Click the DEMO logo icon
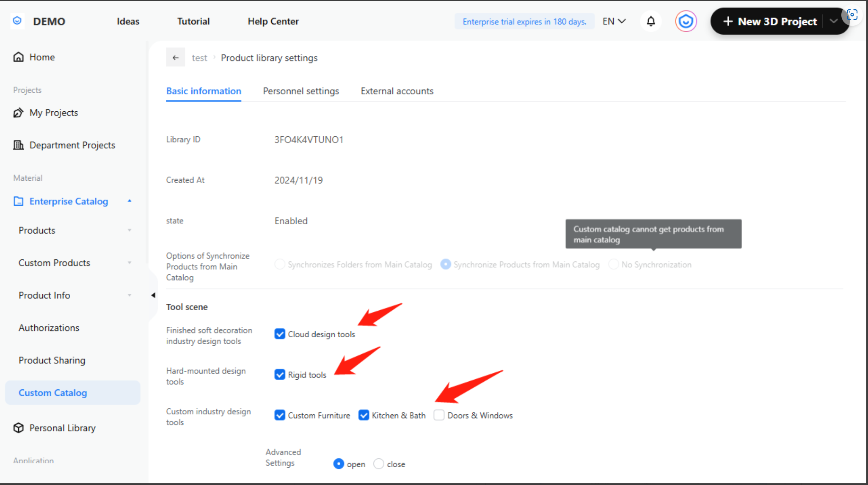The height and width of the screenshot is (485, 868). coord(17,21)
